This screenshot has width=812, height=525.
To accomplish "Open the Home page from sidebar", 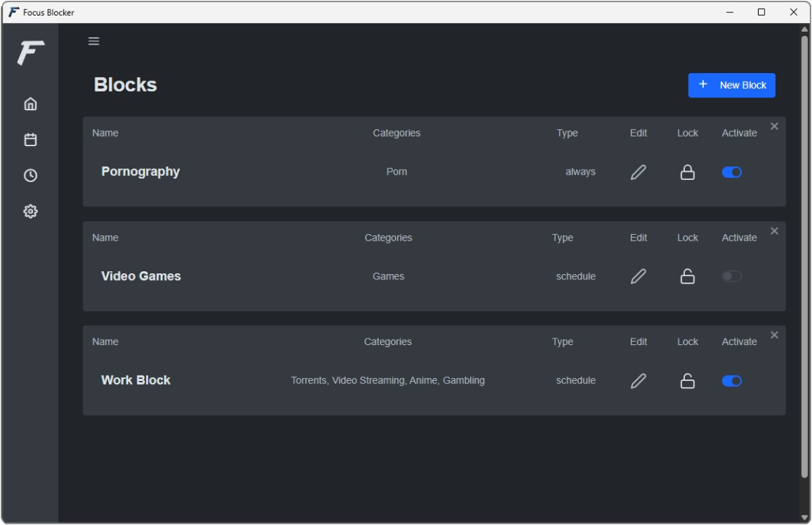I will (x=30, y=104).
